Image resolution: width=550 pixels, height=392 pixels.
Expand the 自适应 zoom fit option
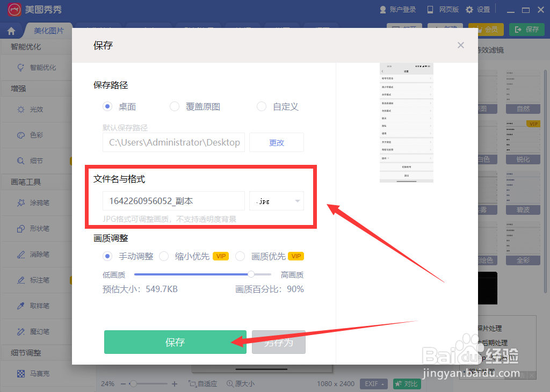click(202, 384)
